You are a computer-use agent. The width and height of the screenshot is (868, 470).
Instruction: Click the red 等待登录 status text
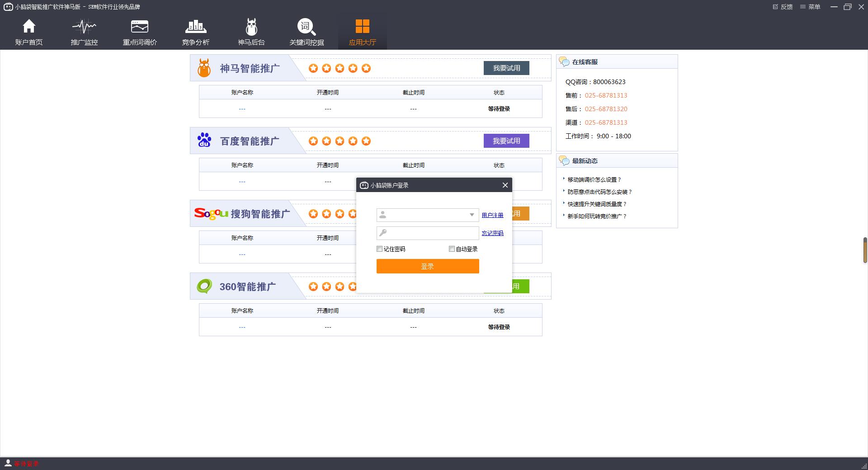(27, 464)
